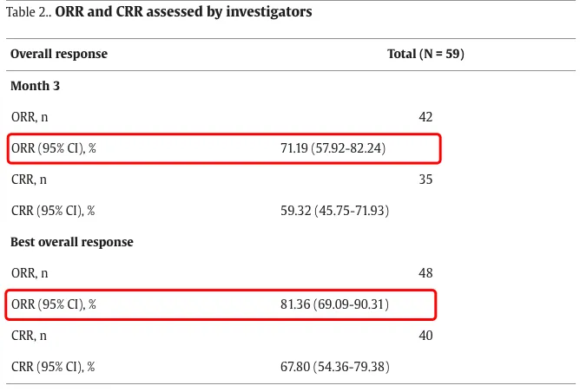
Task: Select the 67.80 (54.36-79.38) value
Action: click(333, 367)
